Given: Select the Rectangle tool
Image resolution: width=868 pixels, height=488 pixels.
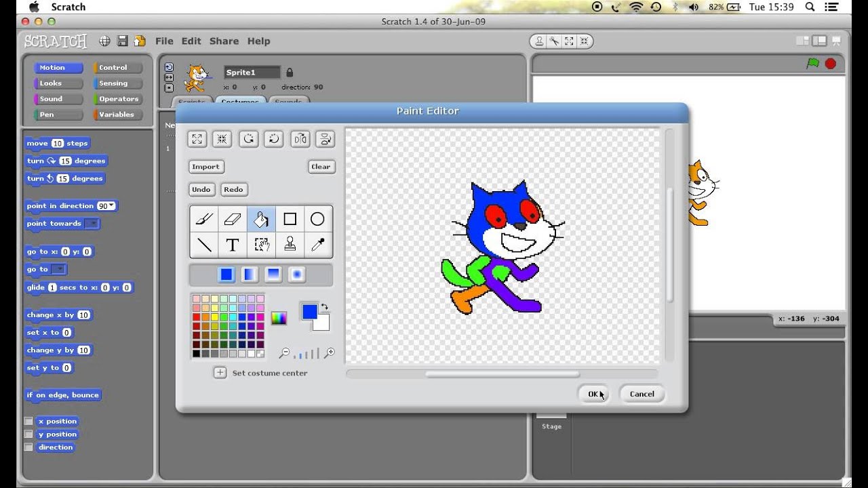Looking at the screenshot, I should coord(290,219).
